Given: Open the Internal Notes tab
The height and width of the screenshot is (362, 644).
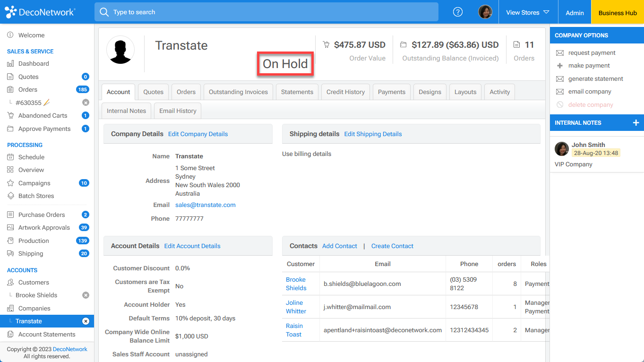Looking at the screenshot, I should pyautogui.click(x=126, y=111).
